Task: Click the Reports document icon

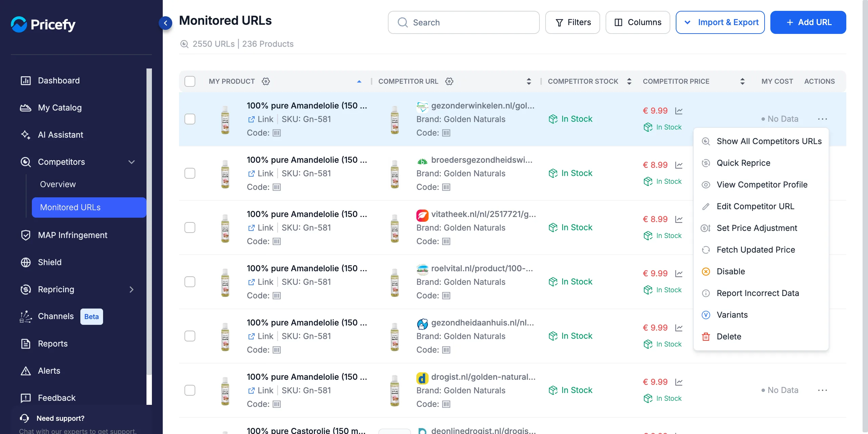Action: [x=26, y=344]
